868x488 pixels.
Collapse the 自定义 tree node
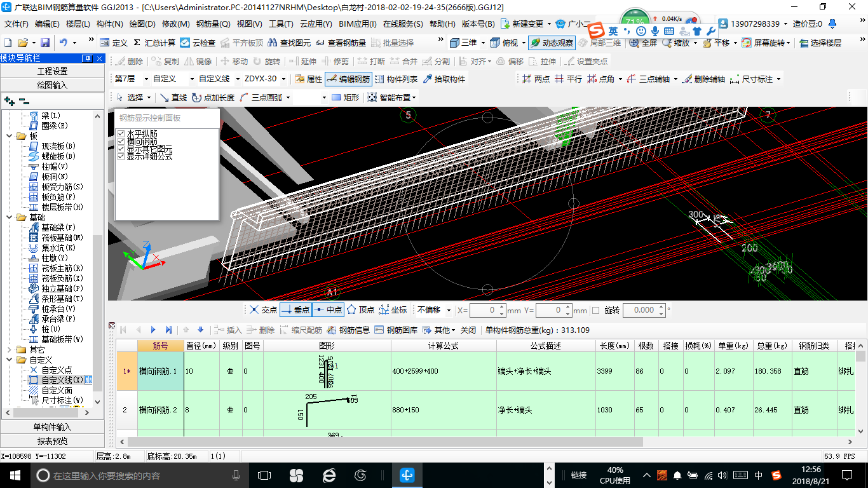point(9,360)
